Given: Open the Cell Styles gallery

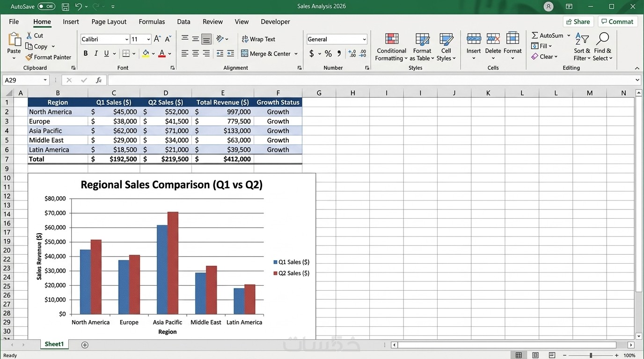Looking at the screenshot, I should click(x=446, y=47).
